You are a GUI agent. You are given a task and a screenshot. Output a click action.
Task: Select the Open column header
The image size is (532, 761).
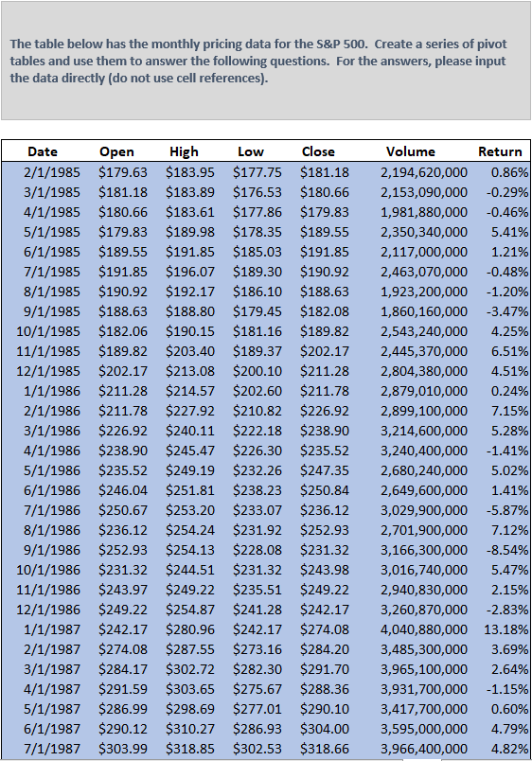tap(116, 151)
